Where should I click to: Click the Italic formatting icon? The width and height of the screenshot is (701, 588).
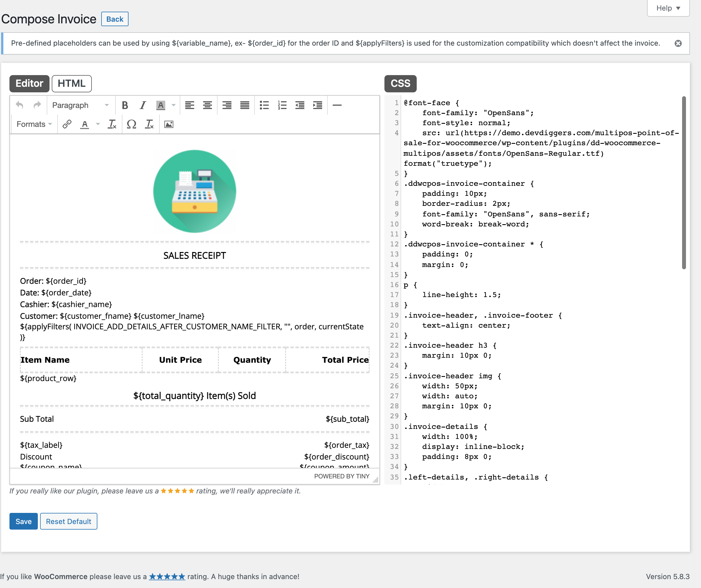click(143, 105)
